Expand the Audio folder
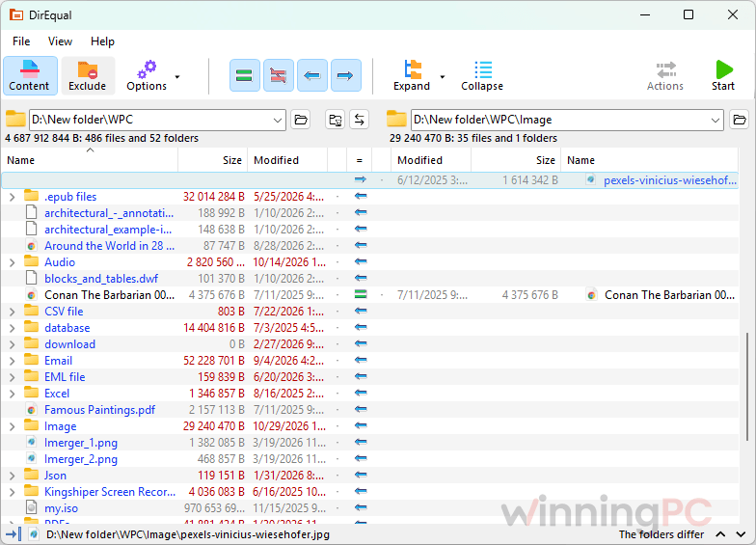Screen dimensions: 756x545 12,262
